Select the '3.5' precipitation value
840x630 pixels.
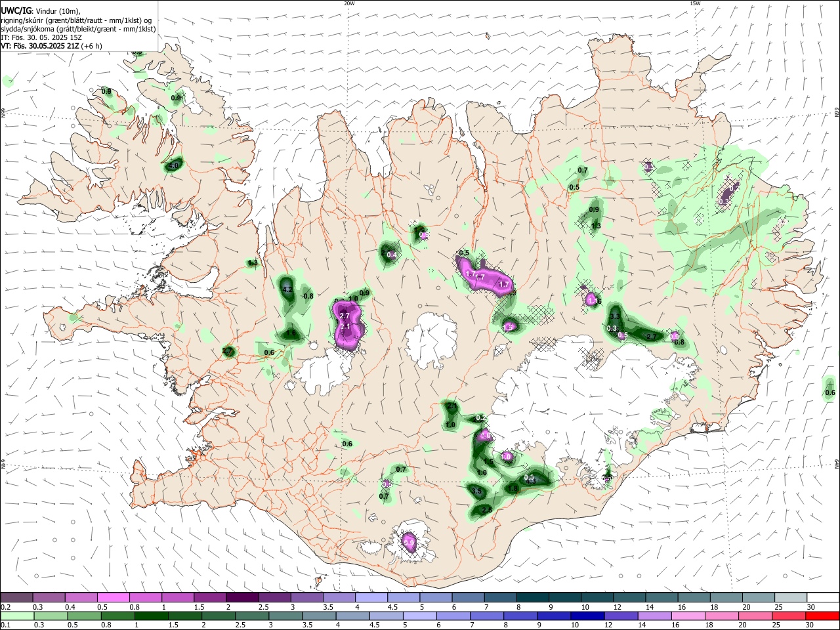click(x=476, y=491)
